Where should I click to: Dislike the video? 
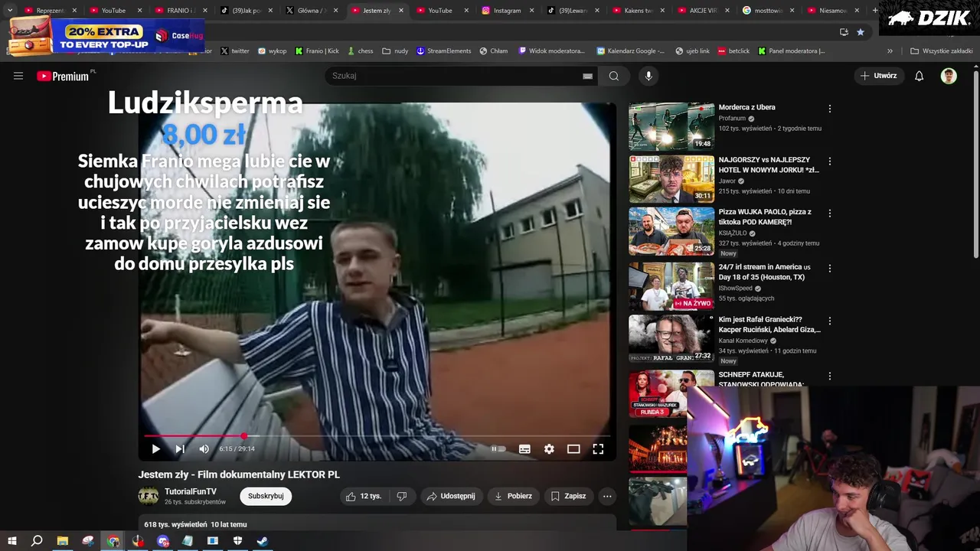(x=402, y=496)
